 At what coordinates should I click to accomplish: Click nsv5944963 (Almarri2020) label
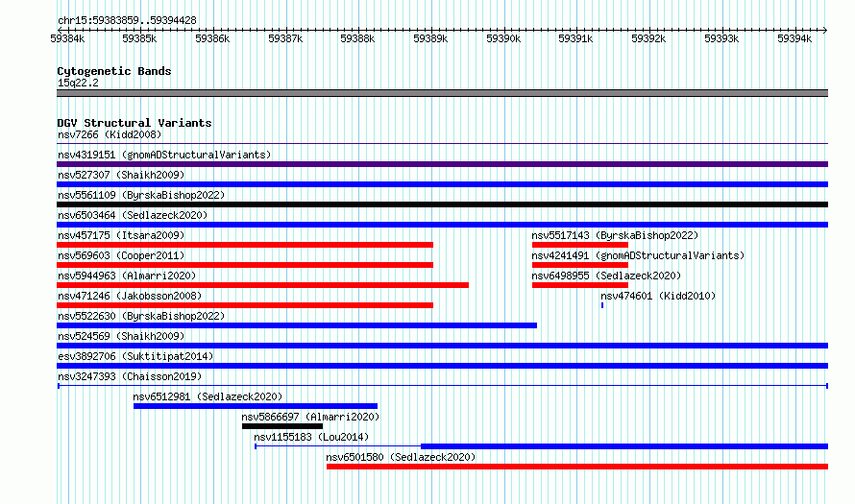[127, 276]
